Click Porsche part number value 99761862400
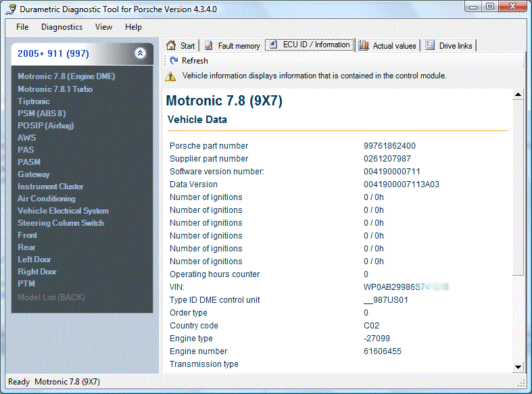 click(389, 146)
